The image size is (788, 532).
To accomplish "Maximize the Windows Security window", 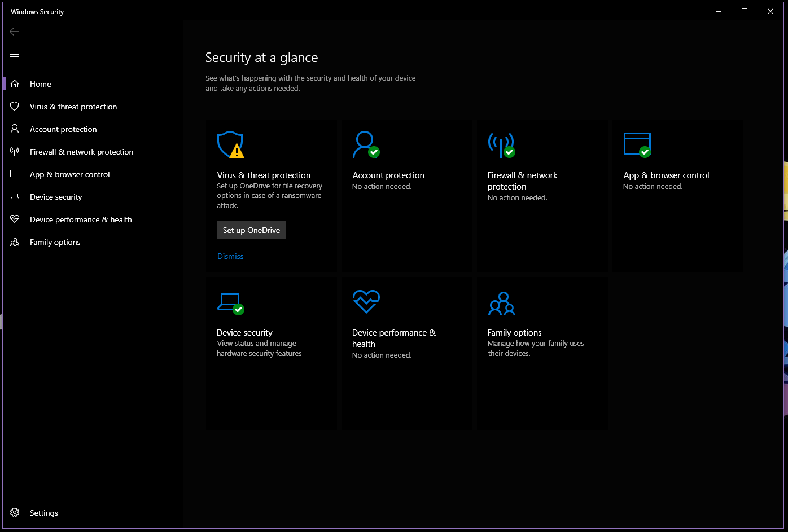I will pyautogui.click(x=745, y=11).
